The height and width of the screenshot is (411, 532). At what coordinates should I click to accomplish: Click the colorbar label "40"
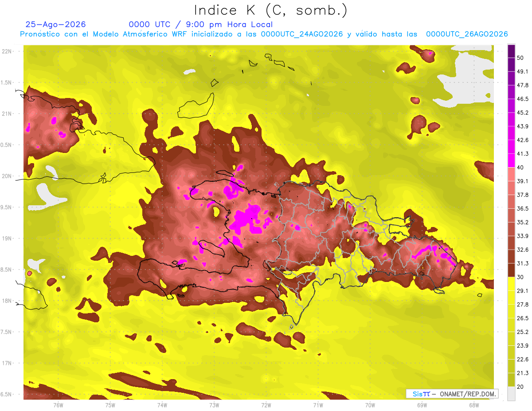coord(520,168)
